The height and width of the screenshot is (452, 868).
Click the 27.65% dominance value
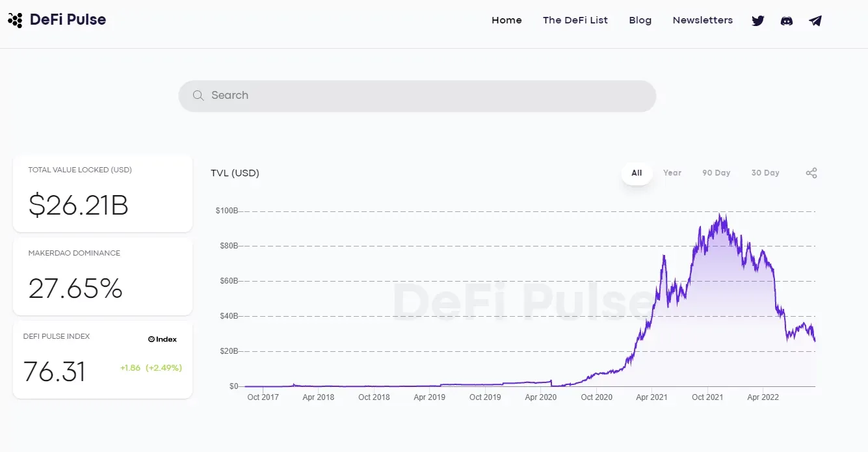click(x=75, y=289)
